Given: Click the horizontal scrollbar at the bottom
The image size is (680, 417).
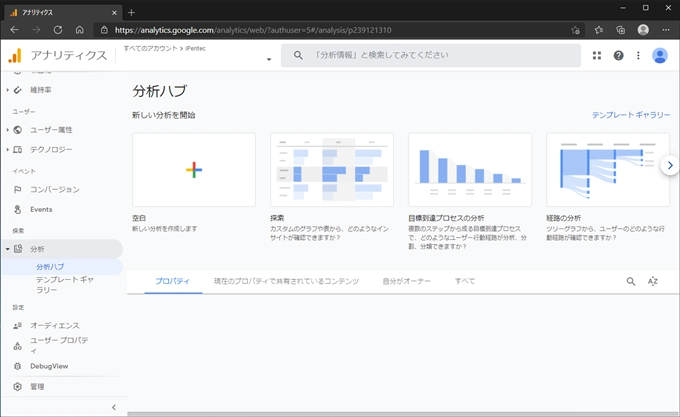Looking at the screenshot, I should (x=403, y=414).
